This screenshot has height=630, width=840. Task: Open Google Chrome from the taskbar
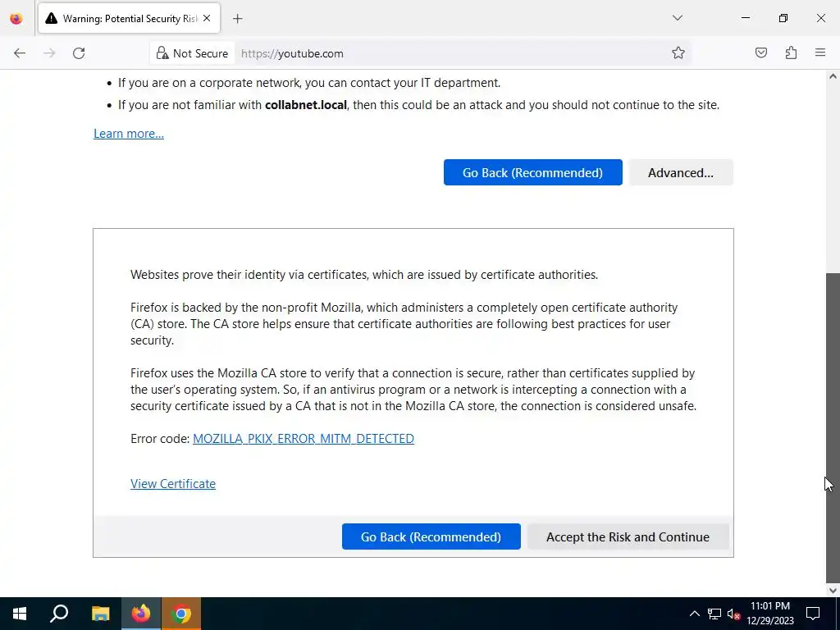[x=181, y=614]
